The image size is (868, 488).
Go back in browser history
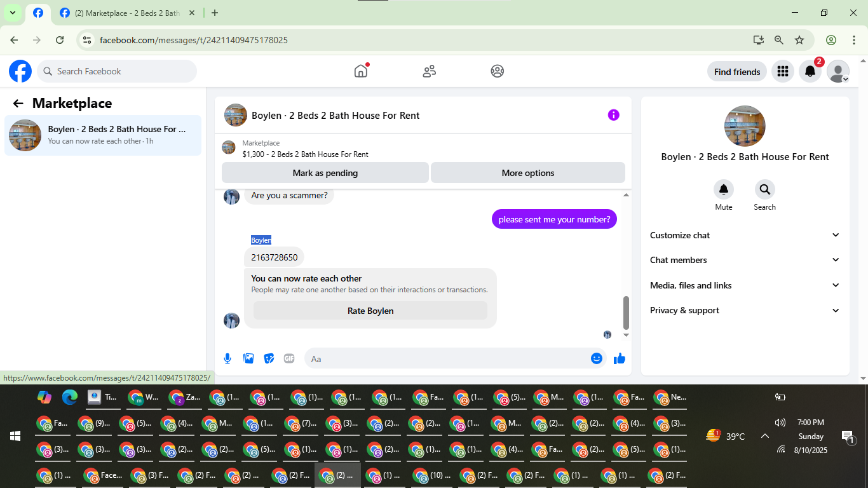tap(14, 40)
